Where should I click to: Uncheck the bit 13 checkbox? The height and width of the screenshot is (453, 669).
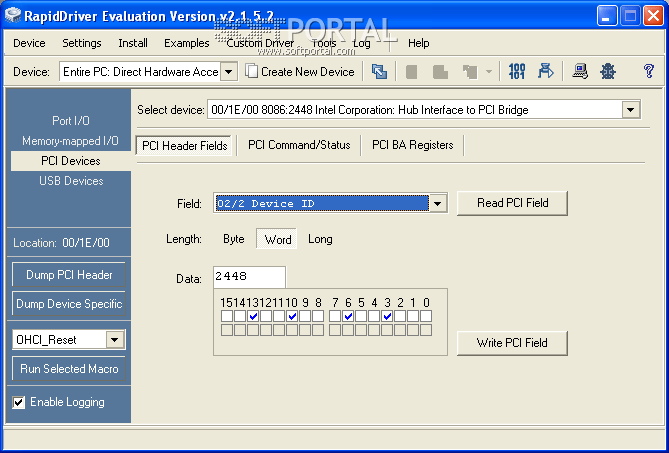pyautogui.click(x=253, y=316)
